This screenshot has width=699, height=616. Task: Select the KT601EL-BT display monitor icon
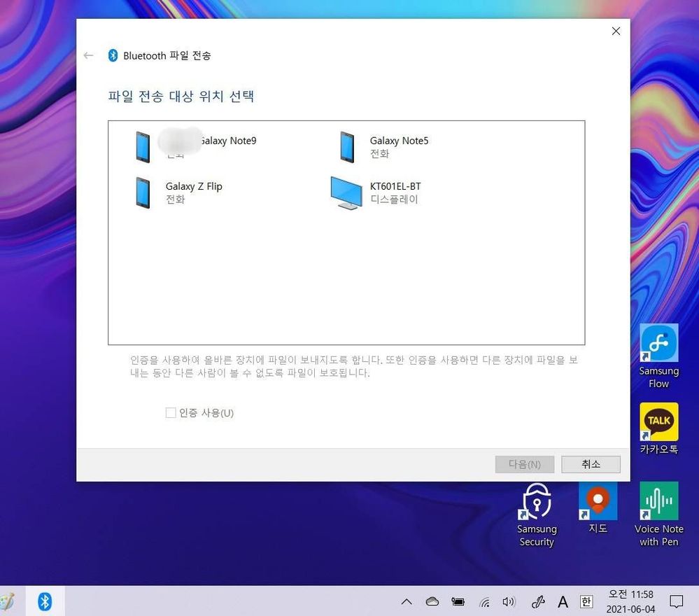[x=346, y=192]
